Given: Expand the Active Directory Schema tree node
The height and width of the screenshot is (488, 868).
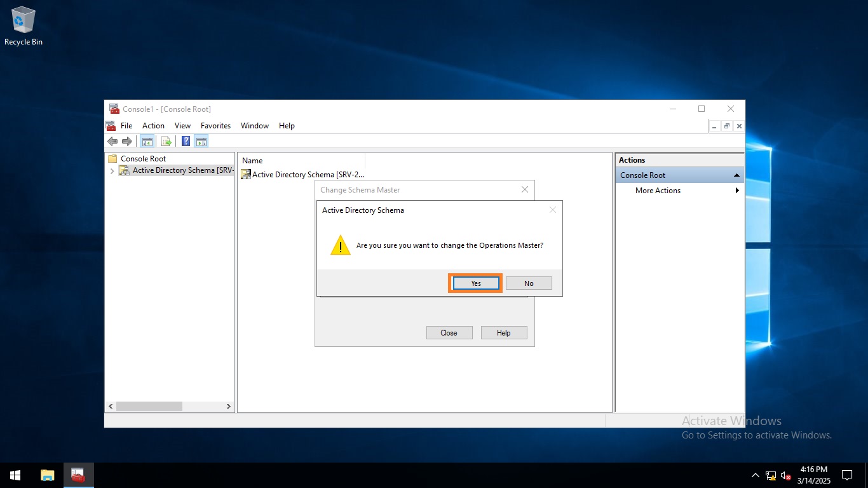Looking at the screenshot, I should 112,171.
